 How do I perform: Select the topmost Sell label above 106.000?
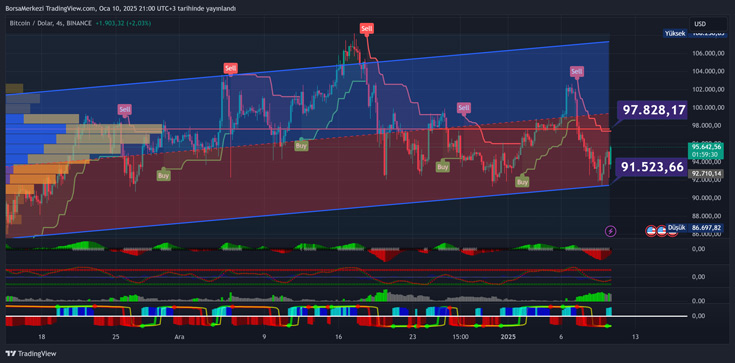[367, 29]
